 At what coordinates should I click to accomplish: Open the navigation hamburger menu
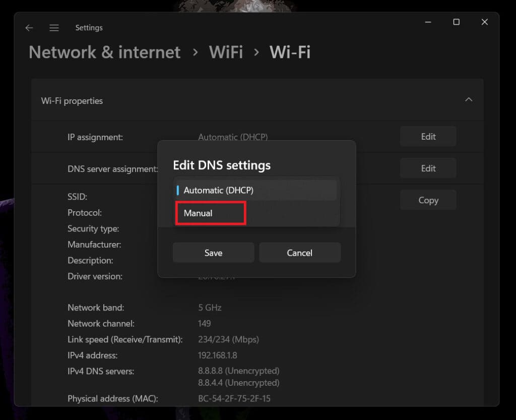(x=54, y=28)
